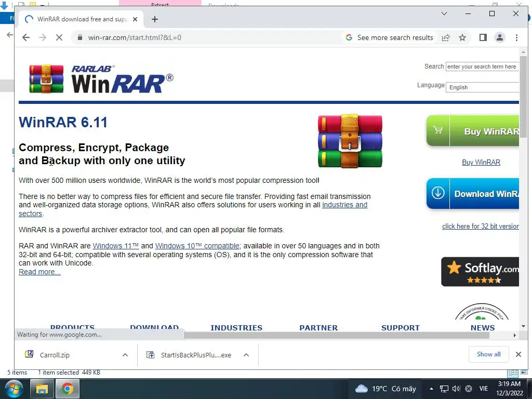The height and width of the screenshot is (399, 532).
Task: Click the horizontal scrollbar right arrow
Action: pos(515,335)
